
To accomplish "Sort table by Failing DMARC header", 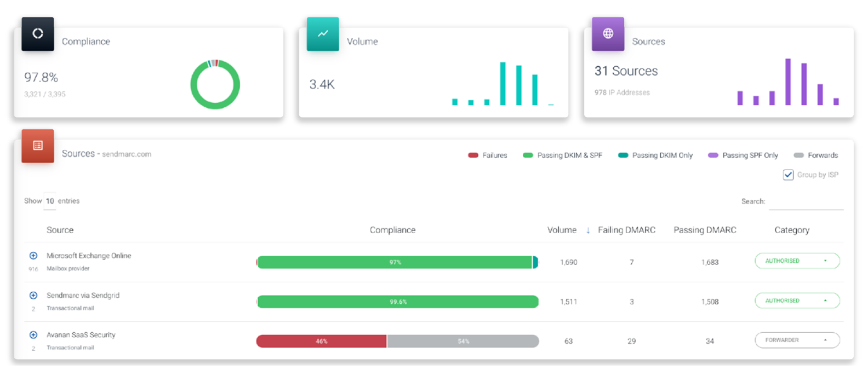I will tap(626, 230).
